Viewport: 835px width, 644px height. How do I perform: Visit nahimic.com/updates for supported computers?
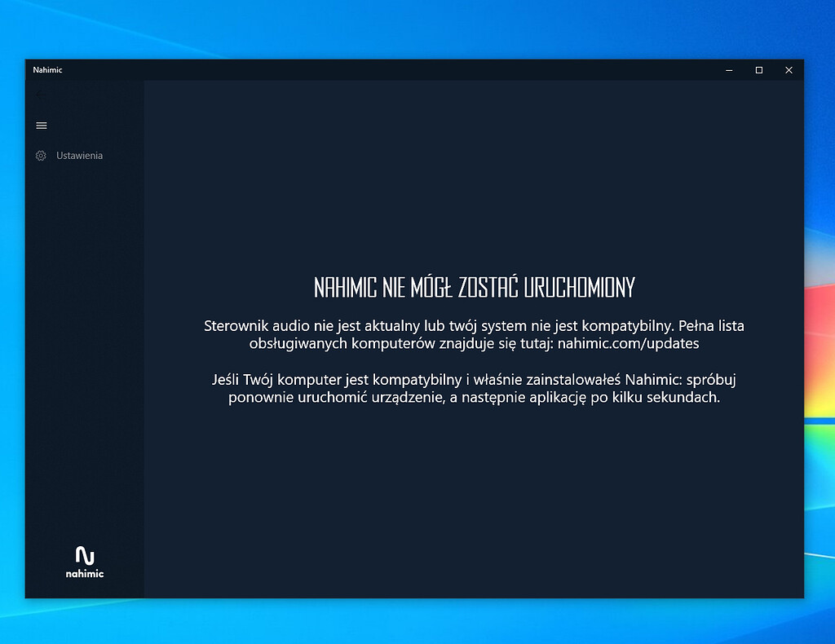click(628, 343)
